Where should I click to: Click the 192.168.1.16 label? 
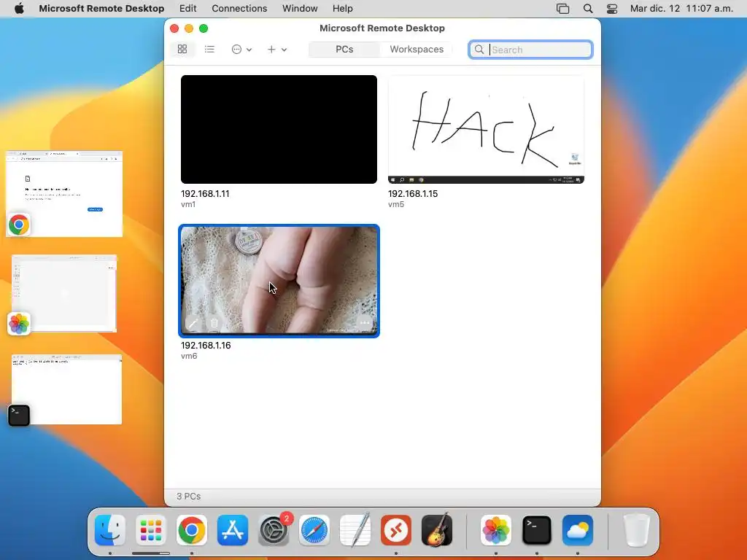click(206, 345)
